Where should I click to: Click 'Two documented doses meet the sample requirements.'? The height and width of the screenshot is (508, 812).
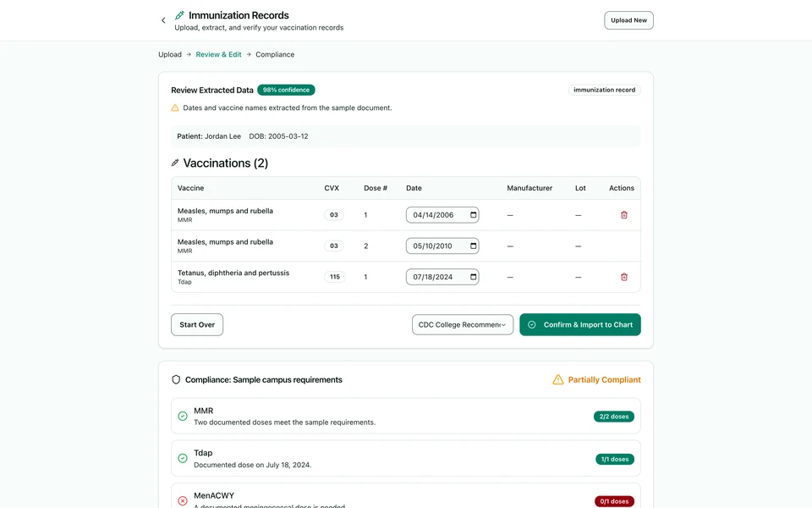coord(285,422)
